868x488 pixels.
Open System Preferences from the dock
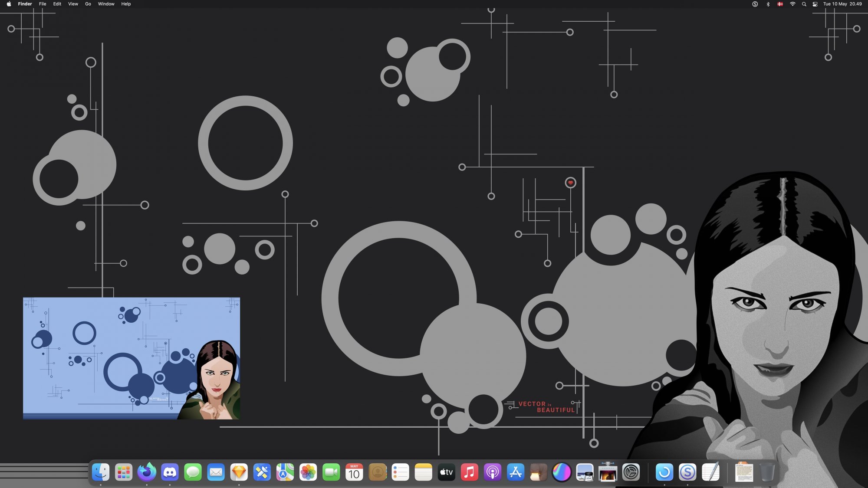(631, 472)
